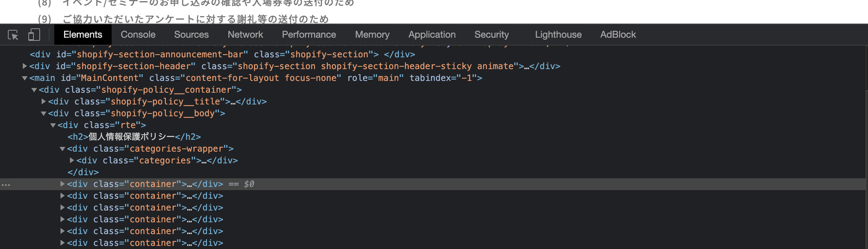Collapse the categories-wrapper div
Viewport: 868px width, 249px height.
pos(63,149)
